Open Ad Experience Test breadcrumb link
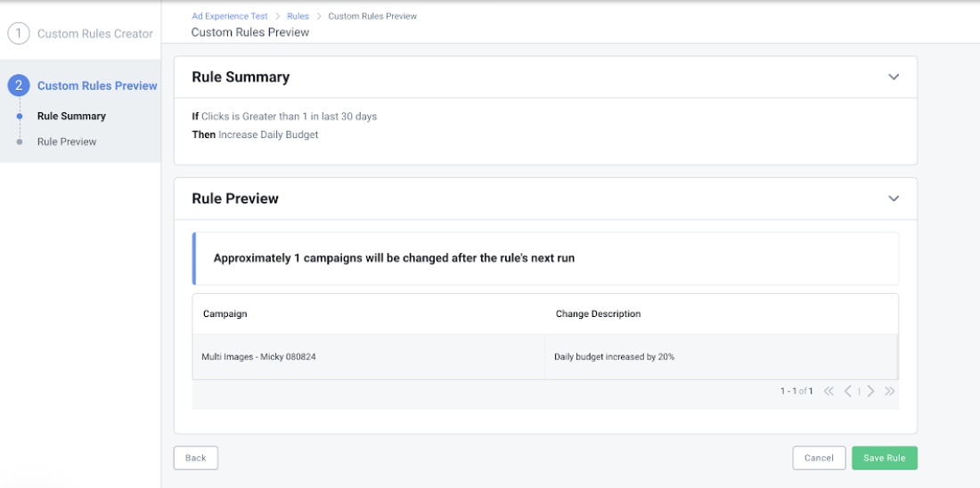Screen dimensions: 980x488 (229, 16)
